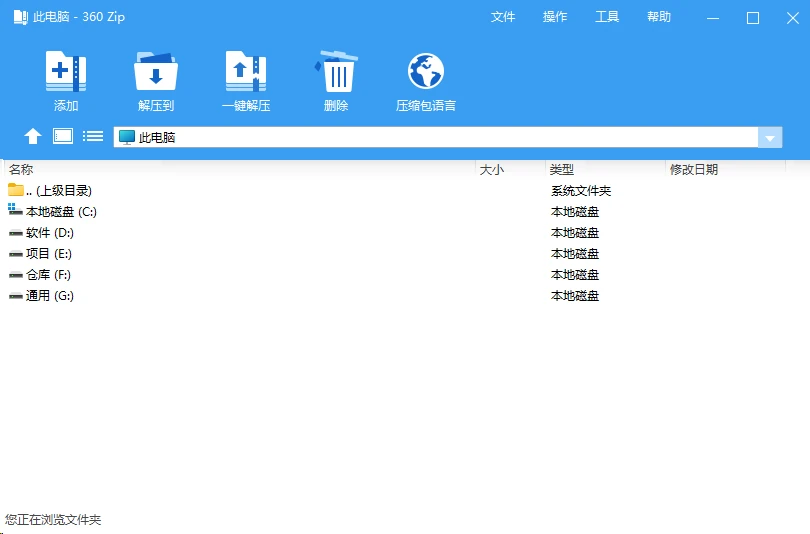Close the 360 Zip window
This screenshot has width=810, height=534.
click(793, 18)
